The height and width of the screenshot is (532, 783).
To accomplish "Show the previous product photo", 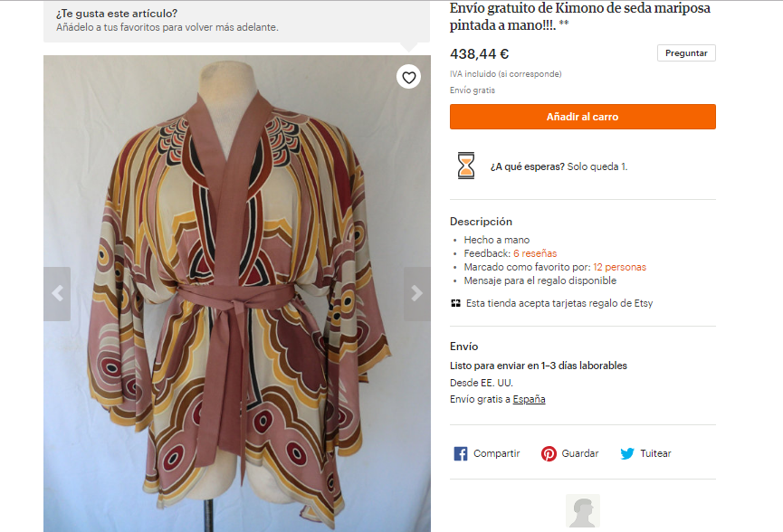I will (x=57, y=293).
